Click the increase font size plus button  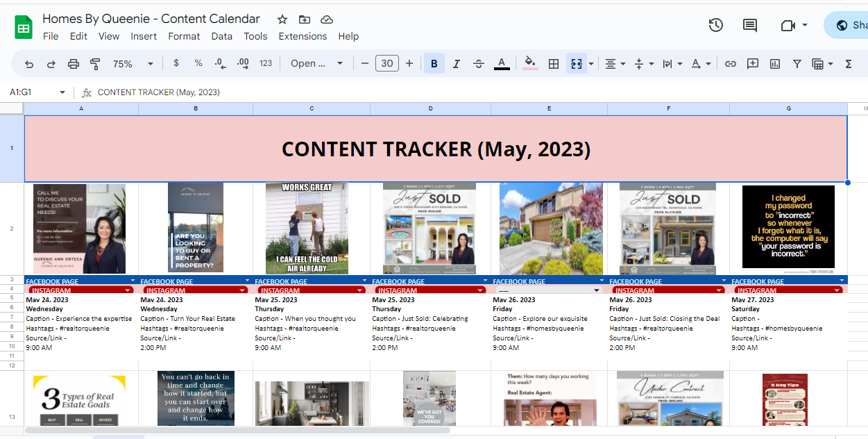coord(409,64)
